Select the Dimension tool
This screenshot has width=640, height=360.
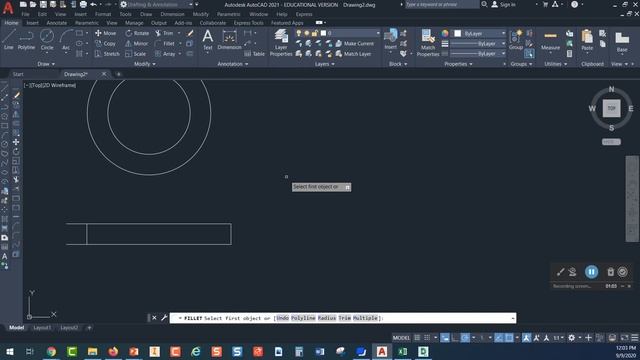[229, 40]
